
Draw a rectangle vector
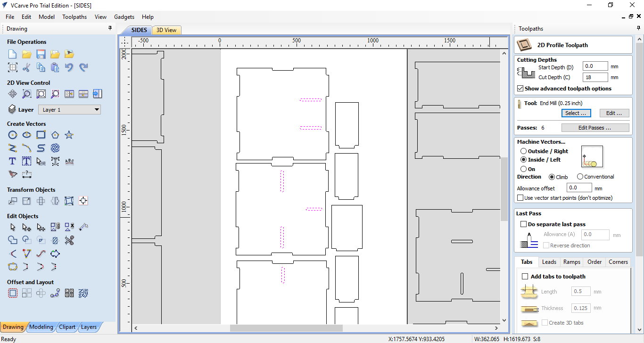pos(41,135)
